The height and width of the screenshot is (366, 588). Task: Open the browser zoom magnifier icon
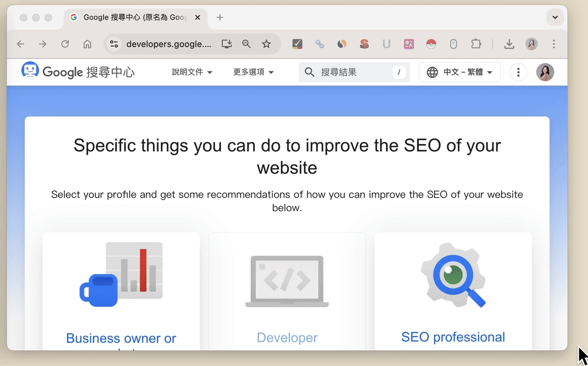click(x=247, y=44)
